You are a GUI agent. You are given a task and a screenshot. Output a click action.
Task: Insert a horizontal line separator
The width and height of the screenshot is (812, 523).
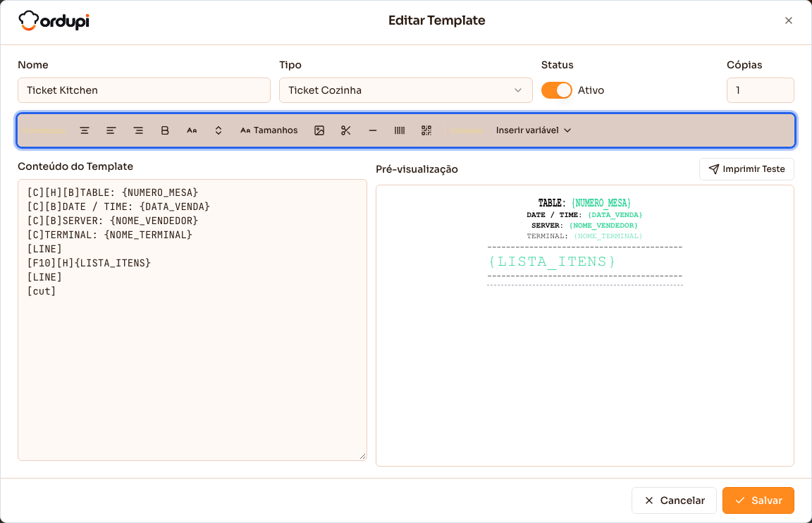pyautogui.click(x=373, y=130)
